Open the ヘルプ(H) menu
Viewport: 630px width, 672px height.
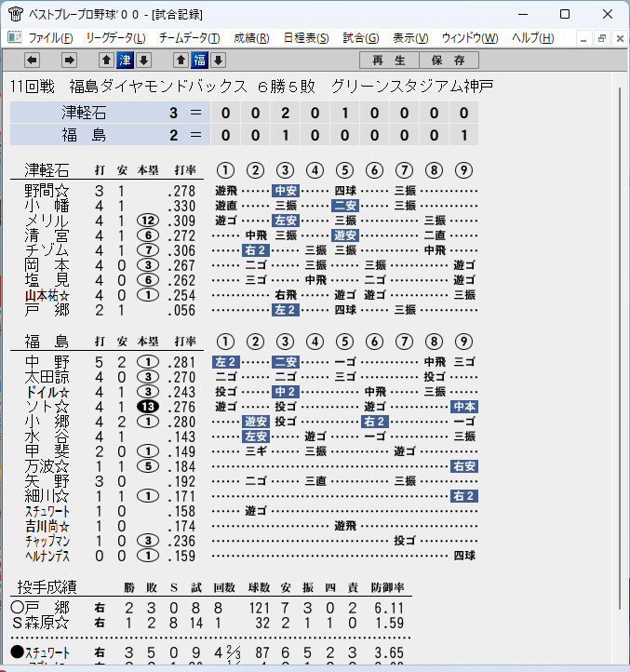point(532,38)
